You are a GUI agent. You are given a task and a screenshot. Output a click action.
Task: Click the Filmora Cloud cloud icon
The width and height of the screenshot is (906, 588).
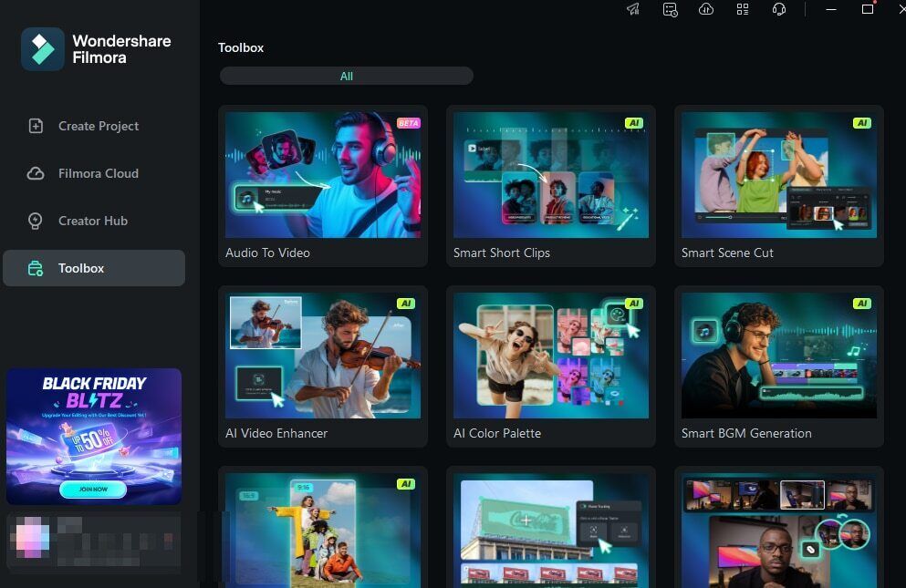coord(36,173)
